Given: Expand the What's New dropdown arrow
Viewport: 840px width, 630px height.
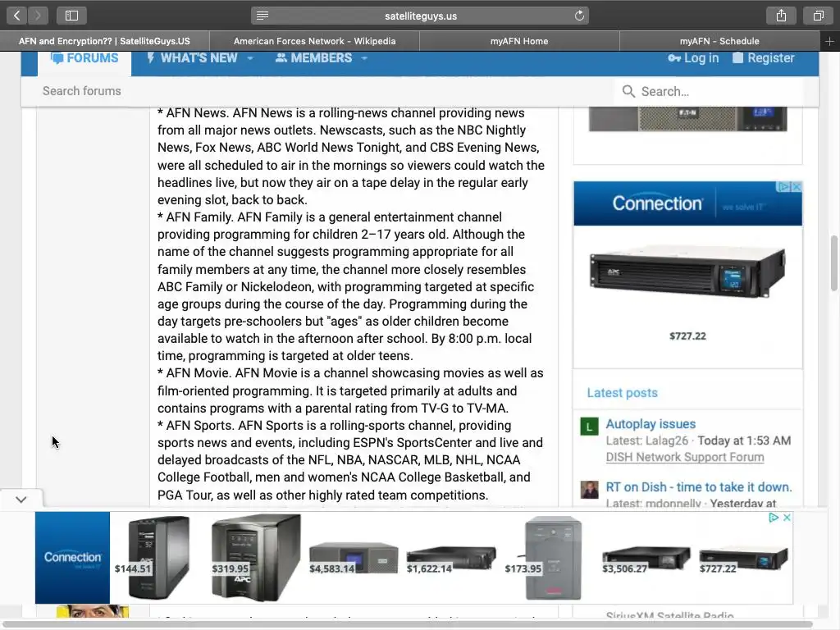Looking at the screenshot, I should click(x=250, y=58).
